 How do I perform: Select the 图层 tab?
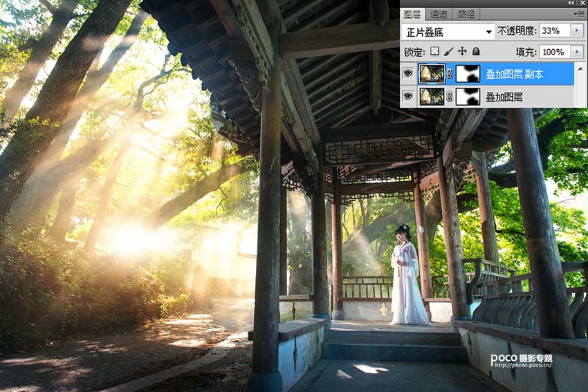412,14
